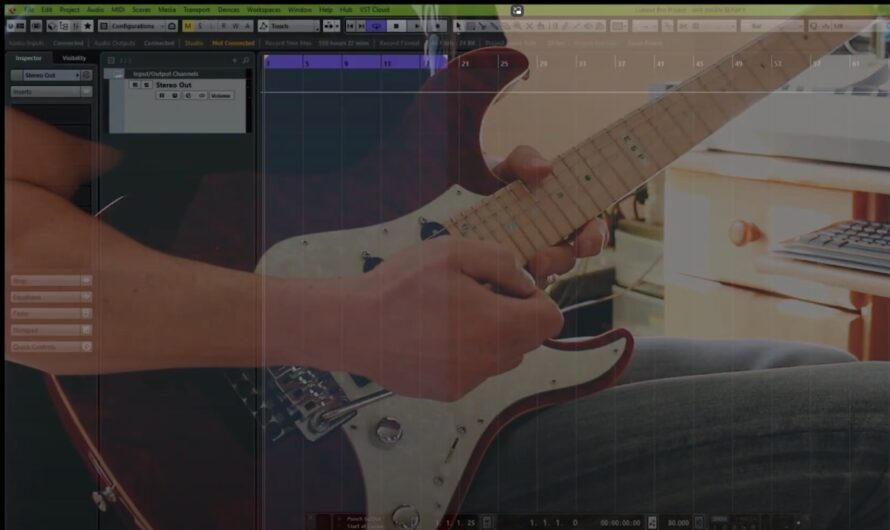890x530 pixels.
Task: Click the star icon in toolbar
Action: pos(87,26)
